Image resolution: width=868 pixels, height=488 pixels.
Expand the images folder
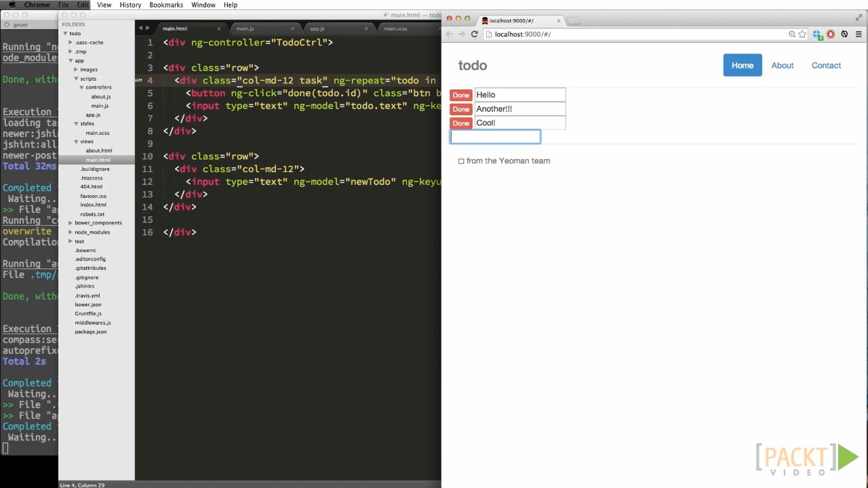76,69
